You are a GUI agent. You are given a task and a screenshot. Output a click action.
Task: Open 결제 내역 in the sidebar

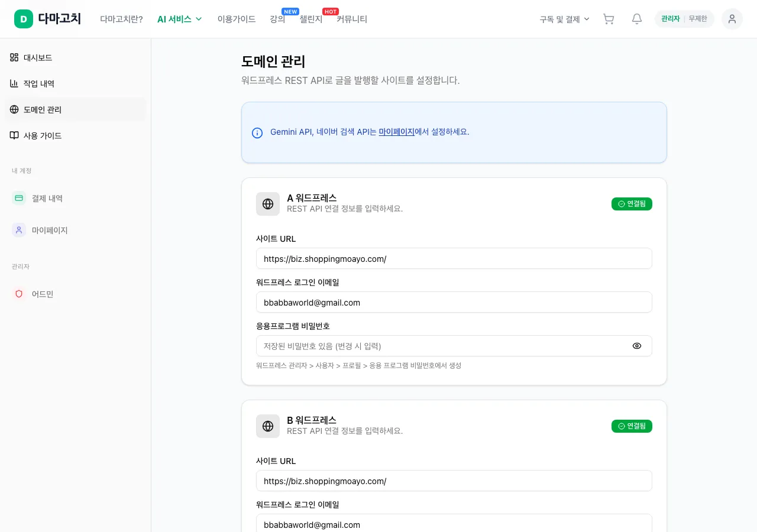click(75, 198)
